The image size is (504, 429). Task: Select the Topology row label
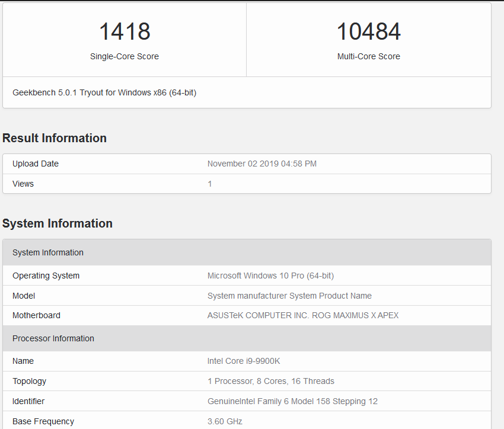point(29,382)
